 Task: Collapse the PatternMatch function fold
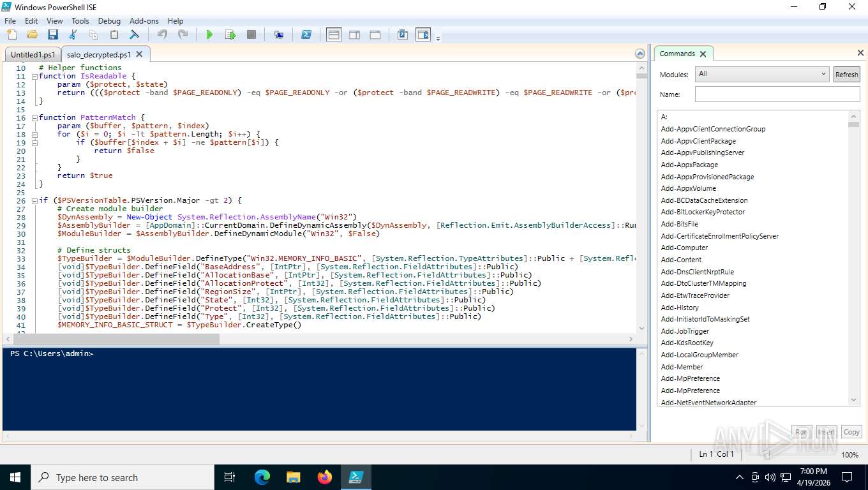pos(34,117)
